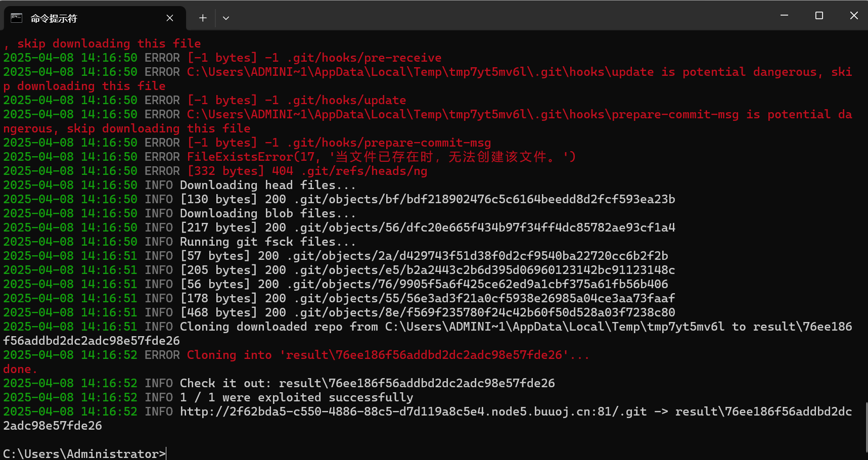868x460 pixels.
Task: Maximize the terminal window
Action: point(819,16)
